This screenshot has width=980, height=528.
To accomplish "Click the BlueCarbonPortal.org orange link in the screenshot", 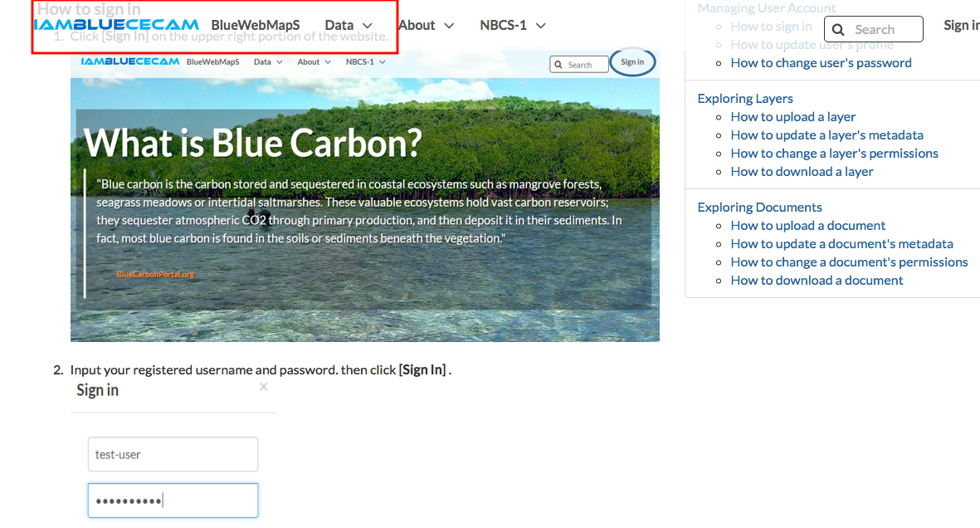I will (x=155, y=274).
